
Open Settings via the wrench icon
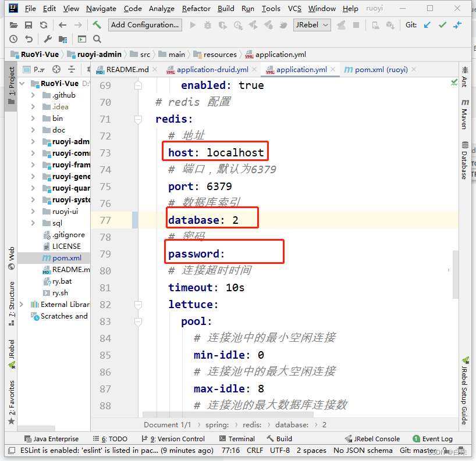[x=48, y=39]
